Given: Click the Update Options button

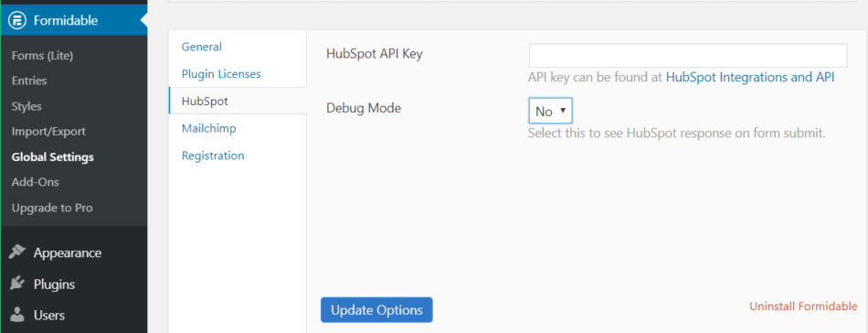Looking at the screenshot, I should pos(376,310).
